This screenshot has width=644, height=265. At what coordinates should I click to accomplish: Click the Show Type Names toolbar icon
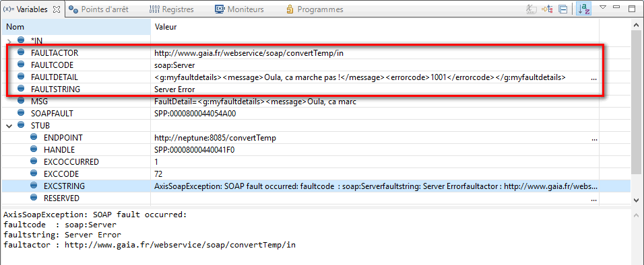point(532,9)
